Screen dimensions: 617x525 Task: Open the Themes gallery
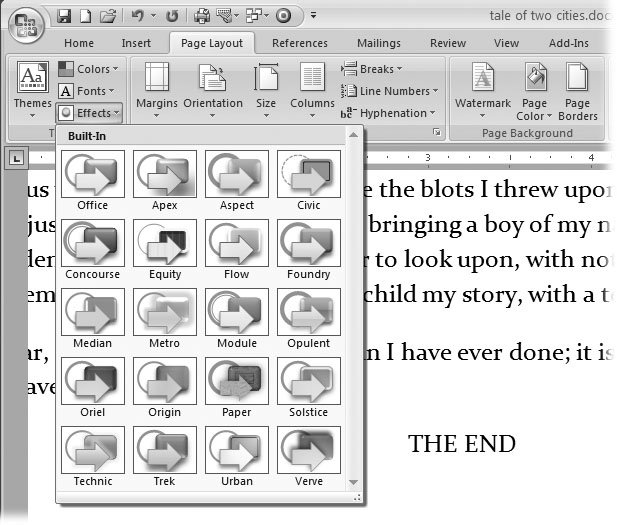pos(33,90)
